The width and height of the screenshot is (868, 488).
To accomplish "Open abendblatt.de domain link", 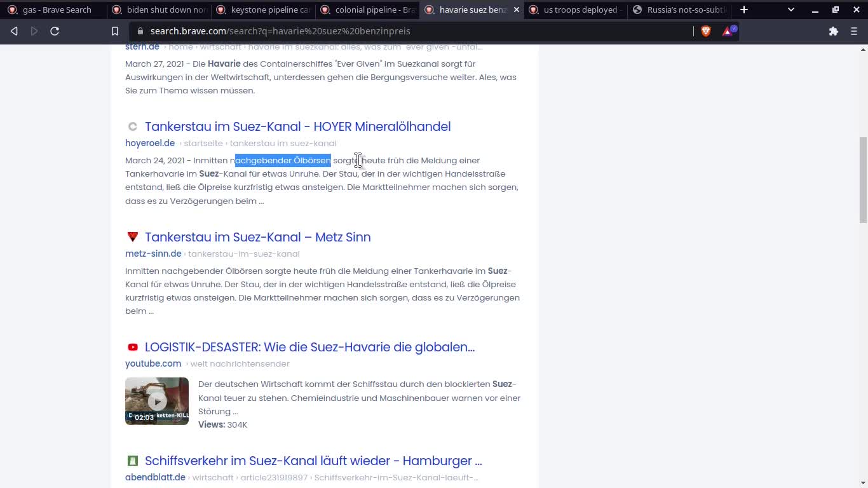I will pyautogui.click(x=155, y=477).
